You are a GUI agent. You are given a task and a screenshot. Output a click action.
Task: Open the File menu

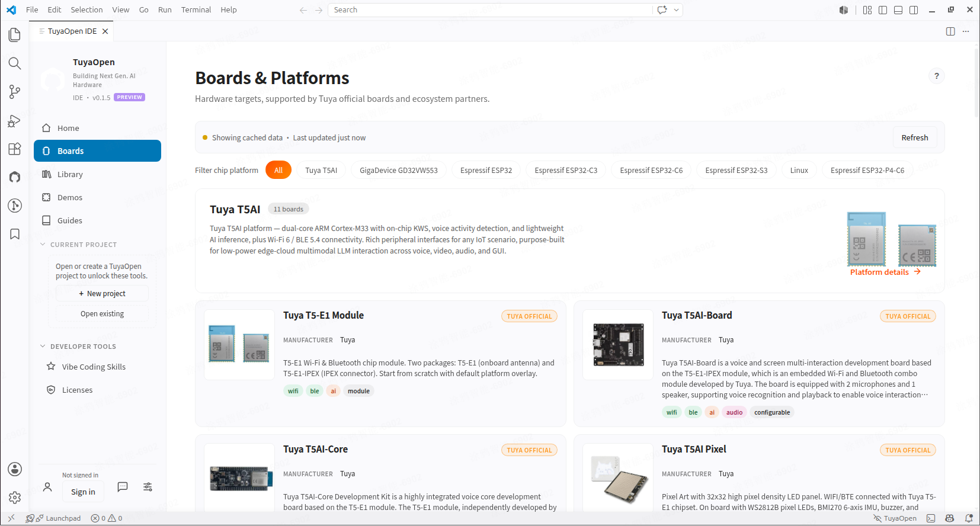tap(32, 10)
